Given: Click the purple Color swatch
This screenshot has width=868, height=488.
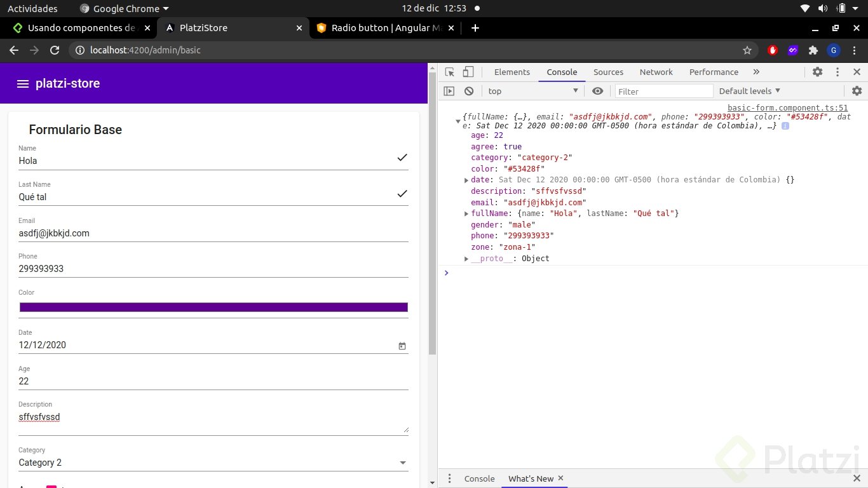Looking at the screenshot, I should coord(214,307).
